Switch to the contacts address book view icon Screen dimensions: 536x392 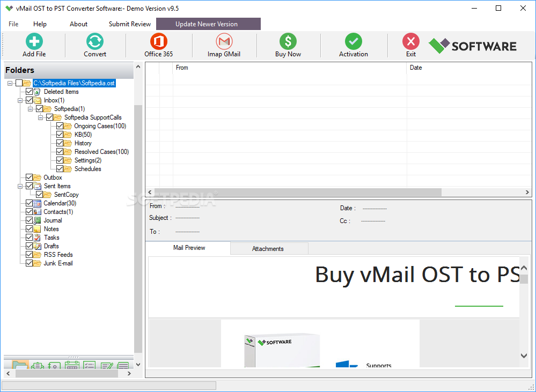[x=55, y=365]
